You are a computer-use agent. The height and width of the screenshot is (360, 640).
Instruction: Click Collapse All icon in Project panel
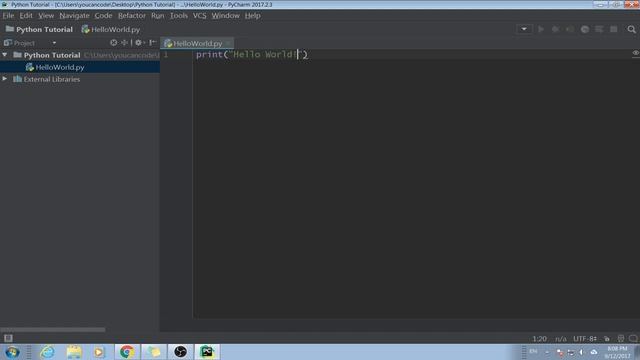pyautogui.click(x=124, y=42)
